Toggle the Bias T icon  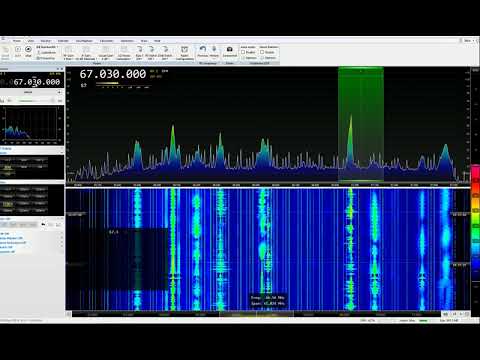tap(139, 53)
